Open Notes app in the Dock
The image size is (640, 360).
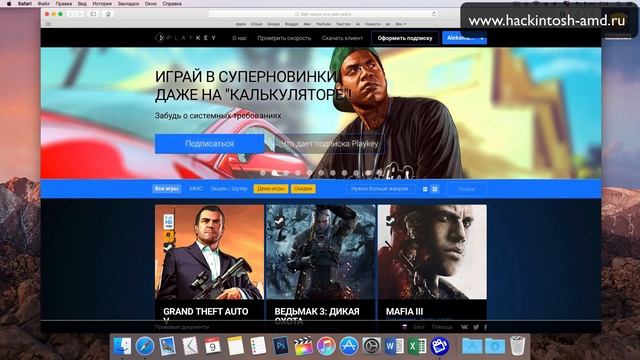click(235, 346)
